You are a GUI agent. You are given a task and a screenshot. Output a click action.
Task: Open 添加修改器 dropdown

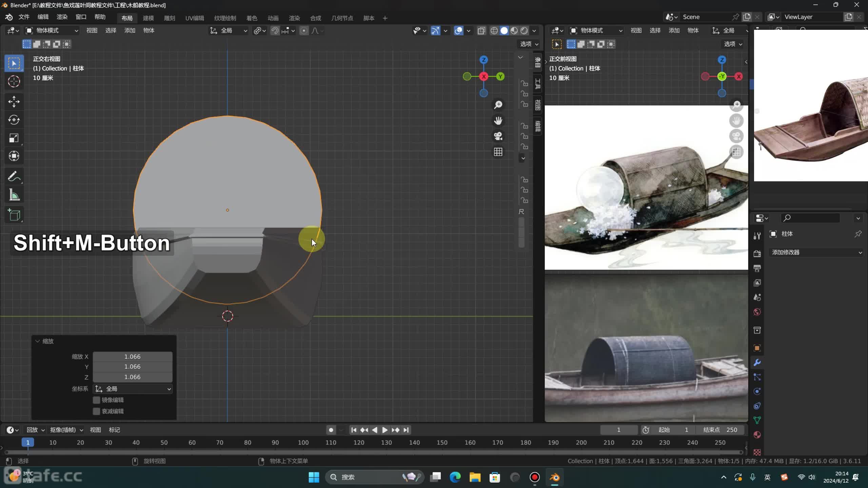pos(816,252)
